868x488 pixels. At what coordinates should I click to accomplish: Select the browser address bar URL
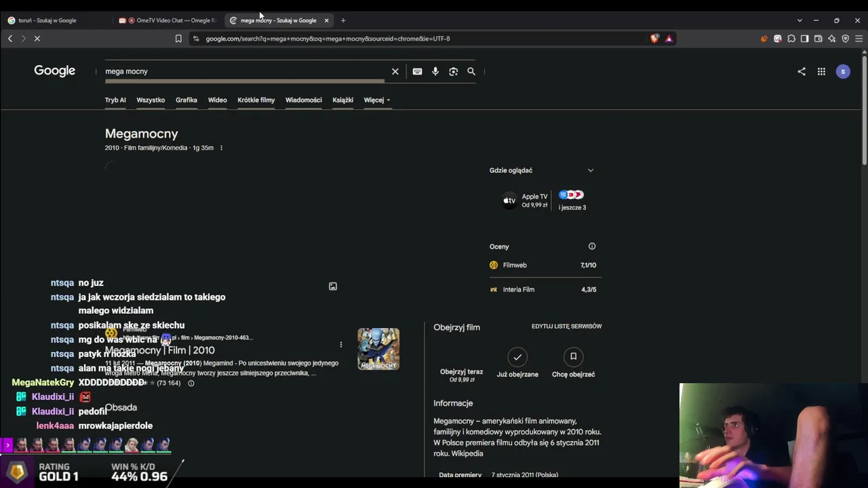328,39
